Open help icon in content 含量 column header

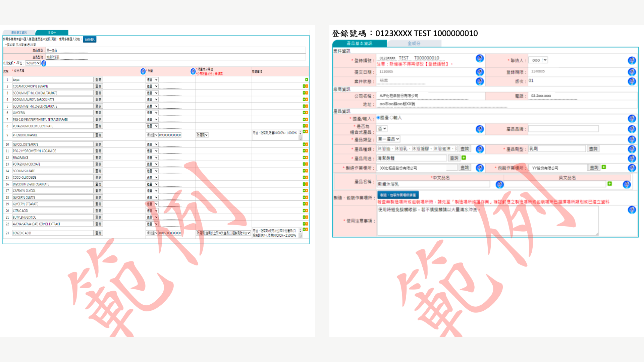(193, 71)
